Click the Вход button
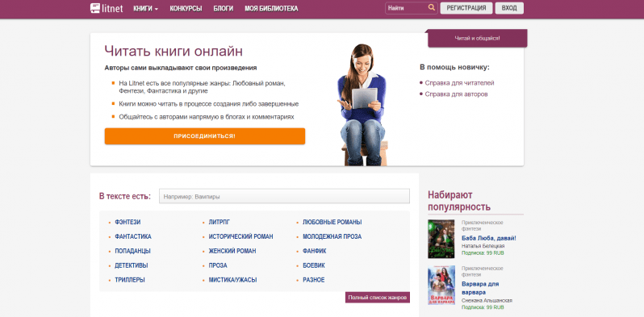Viewport: 644px width, 317px height. (x=509, y=8)
